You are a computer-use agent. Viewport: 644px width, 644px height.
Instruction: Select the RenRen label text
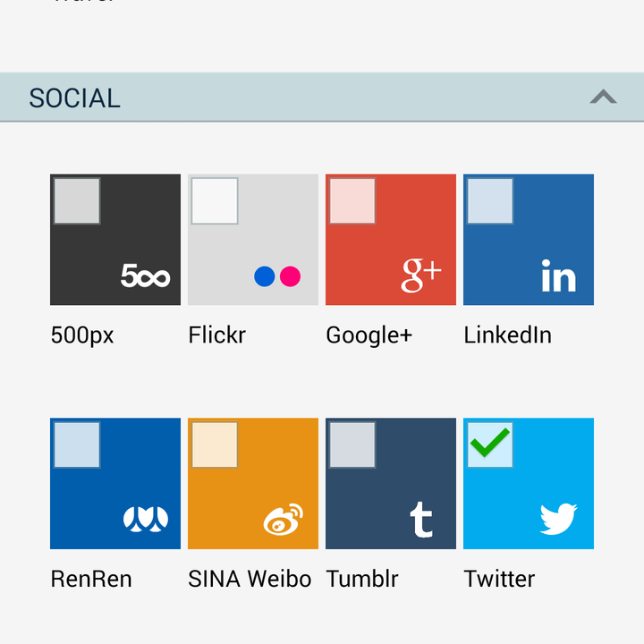[x=91, y=579]
